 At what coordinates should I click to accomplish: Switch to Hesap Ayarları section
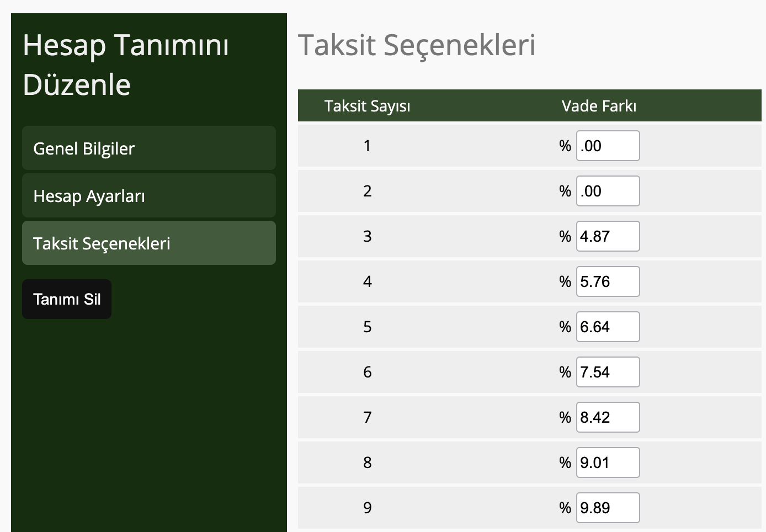(148, 196)
